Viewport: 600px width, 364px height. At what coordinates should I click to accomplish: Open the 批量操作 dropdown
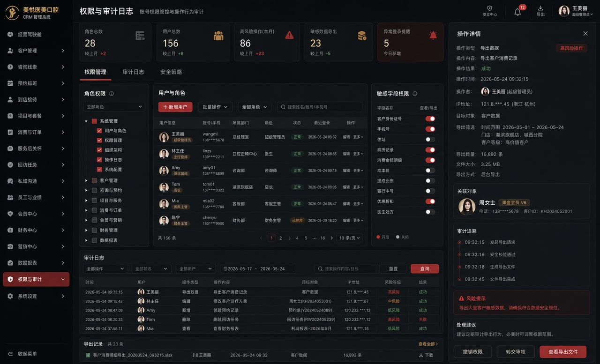[215, 107]
